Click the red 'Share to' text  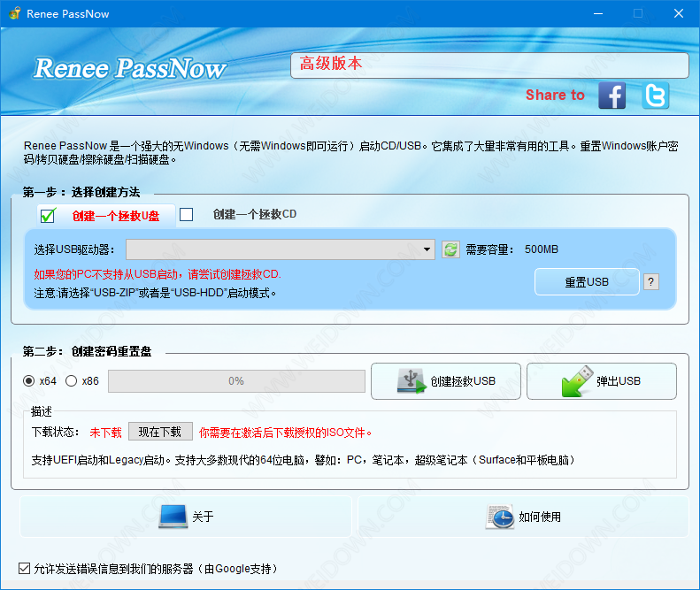click(x=555, y=95)
